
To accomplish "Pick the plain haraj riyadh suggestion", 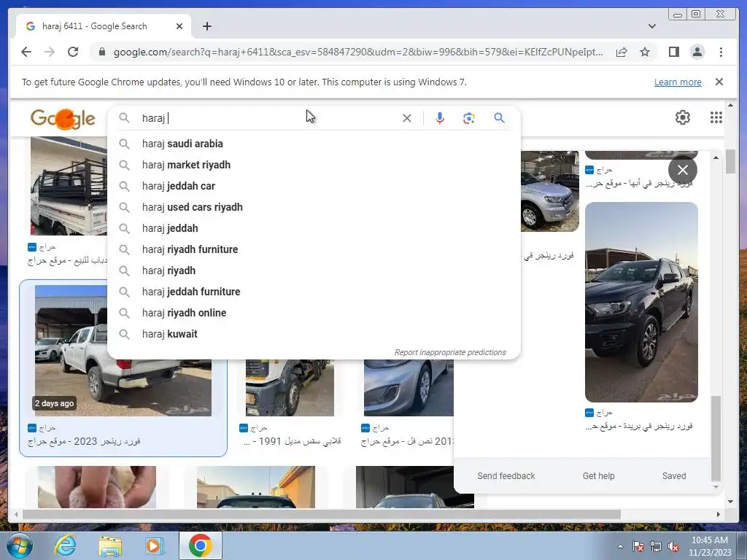I will pyautogui.click(x=314, y=271).
